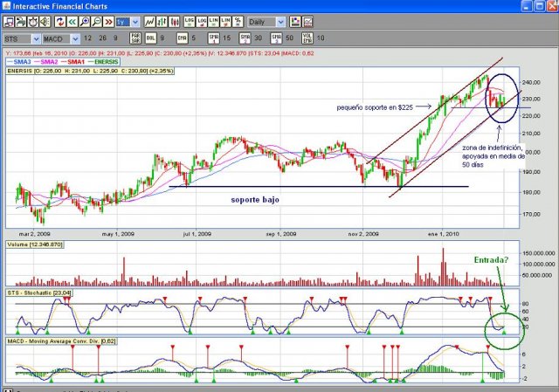Screen dimensions: 559x392
Task: Click the SMA 2 period value 30
Action: tap(259, 38)
